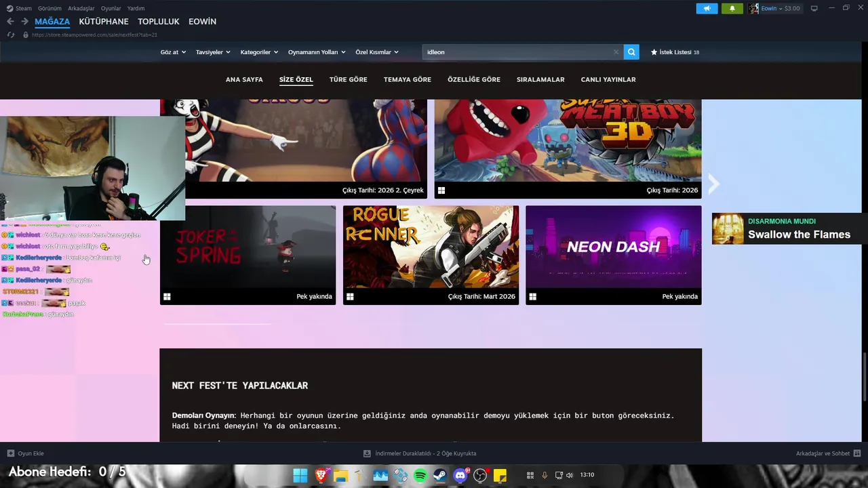The image size is (868, 488).
Task: Open the Windows Start button
Action: pyautogui.click(x=300, y=475)
